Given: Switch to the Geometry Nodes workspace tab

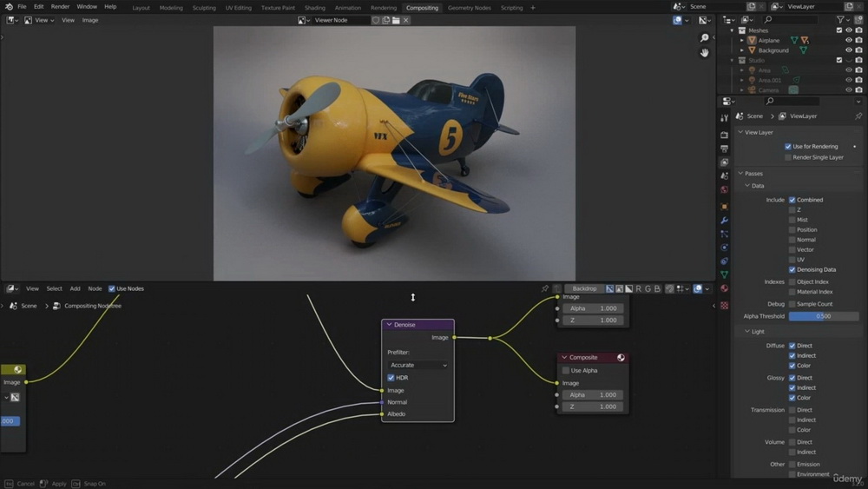Looking at the screenshot, I should pos(469,8).
